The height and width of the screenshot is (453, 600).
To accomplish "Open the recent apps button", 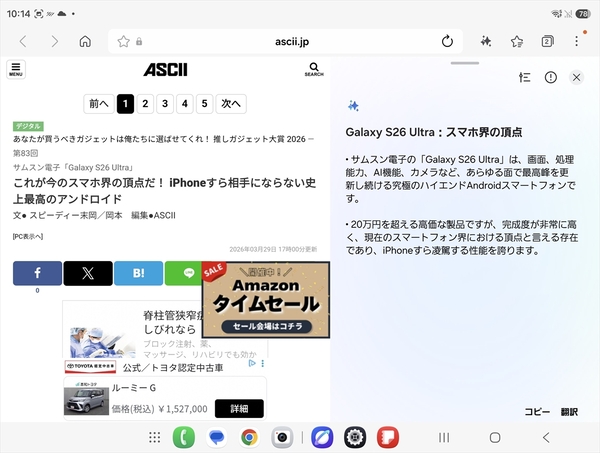I will coord(444,437).
